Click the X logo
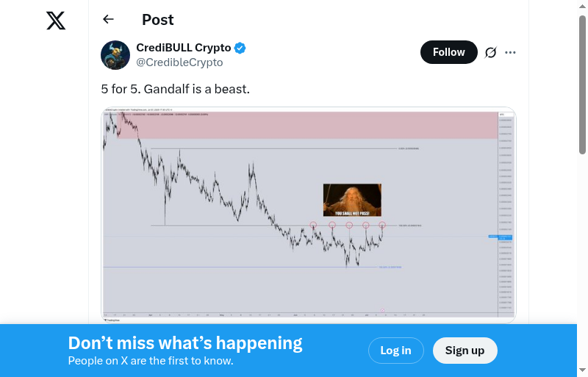The width and height of the screenshot is (588, 377). (x=56, y=21)
